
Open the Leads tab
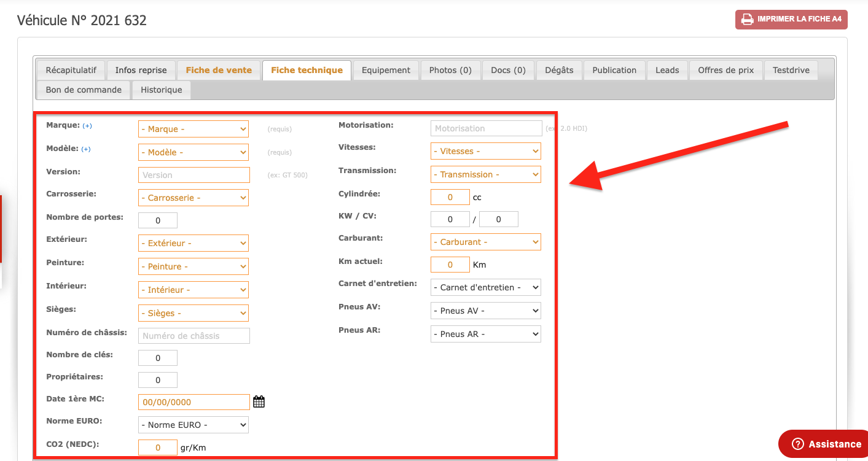click(x=667, y=70)
